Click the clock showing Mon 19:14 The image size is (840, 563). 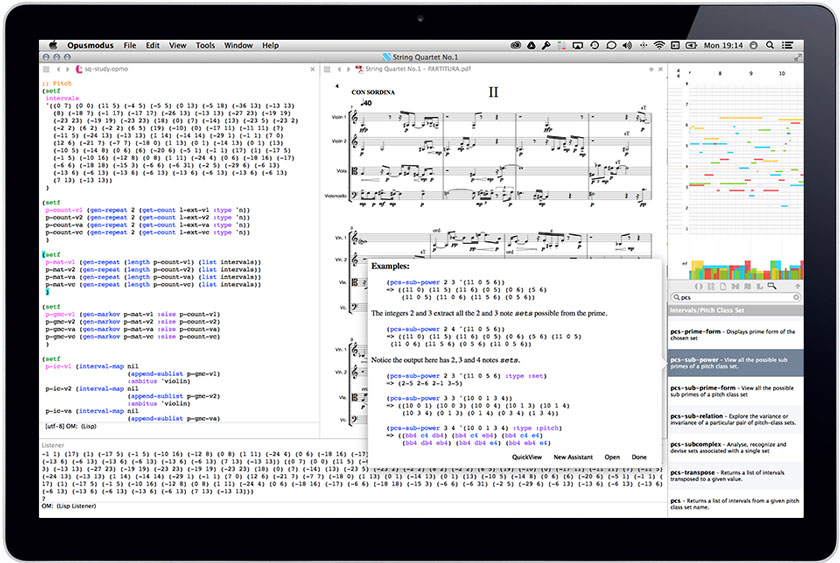click(x=723, y=46)
